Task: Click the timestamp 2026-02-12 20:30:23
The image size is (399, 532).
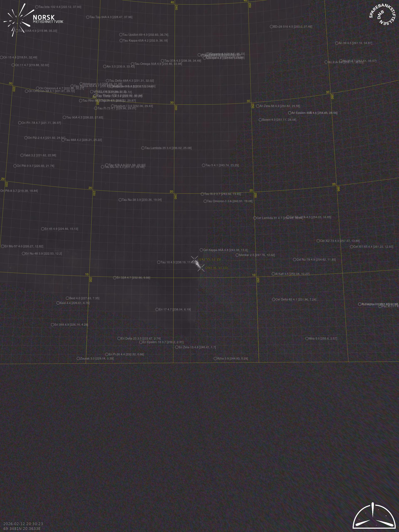Action: [23, 523]
